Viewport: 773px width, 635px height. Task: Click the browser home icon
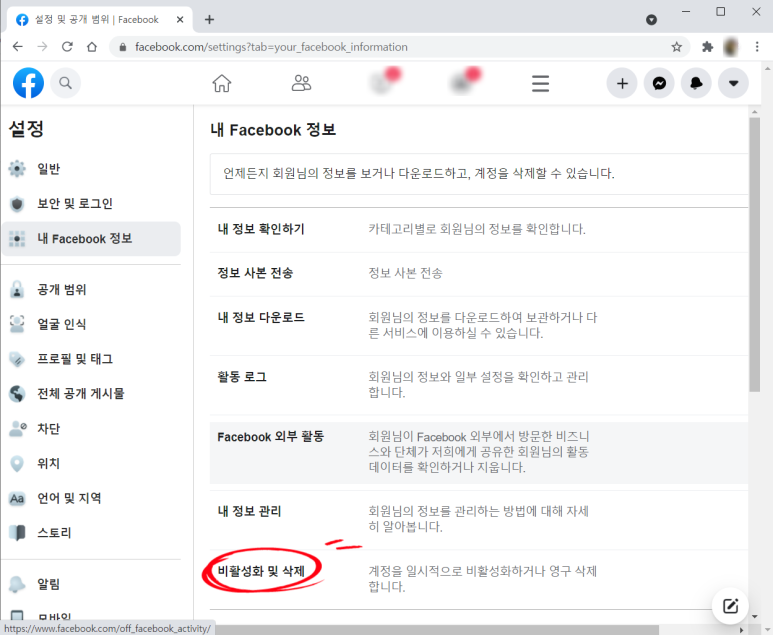click(x=92, y=47)
